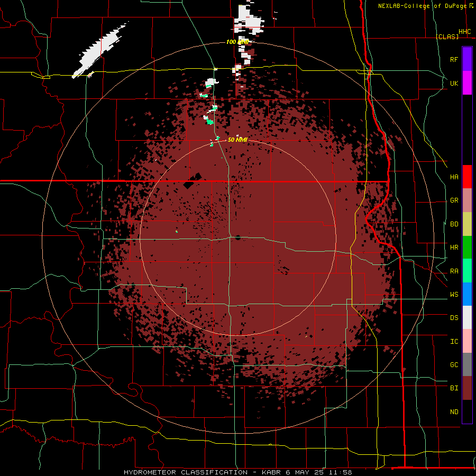The width and height of the screenshot is (476, 476).
Task: Click the HA red legend swatch
Action: point(467,177)
